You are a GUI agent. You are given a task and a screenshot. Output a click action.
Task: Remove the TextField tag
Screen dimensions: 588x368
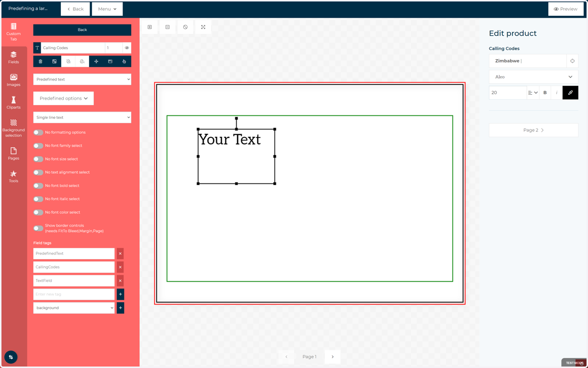(120, 281)
